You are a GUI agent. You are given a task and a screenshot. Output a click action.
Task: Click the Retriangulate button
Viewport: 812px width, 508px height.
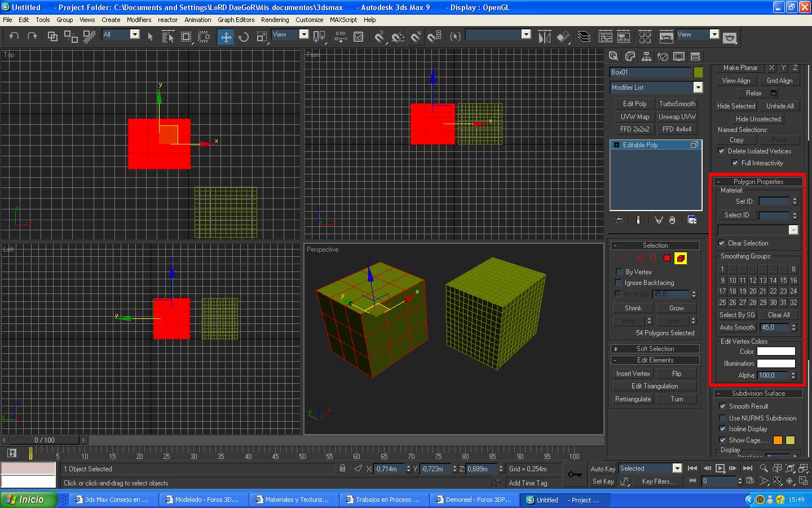coord(633,399)
